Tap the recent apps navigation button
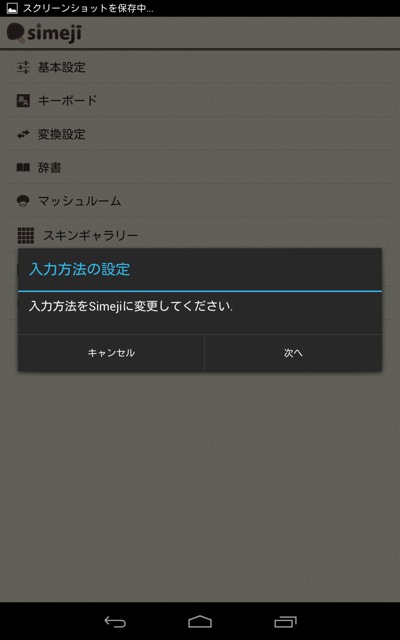 point(285,622)
